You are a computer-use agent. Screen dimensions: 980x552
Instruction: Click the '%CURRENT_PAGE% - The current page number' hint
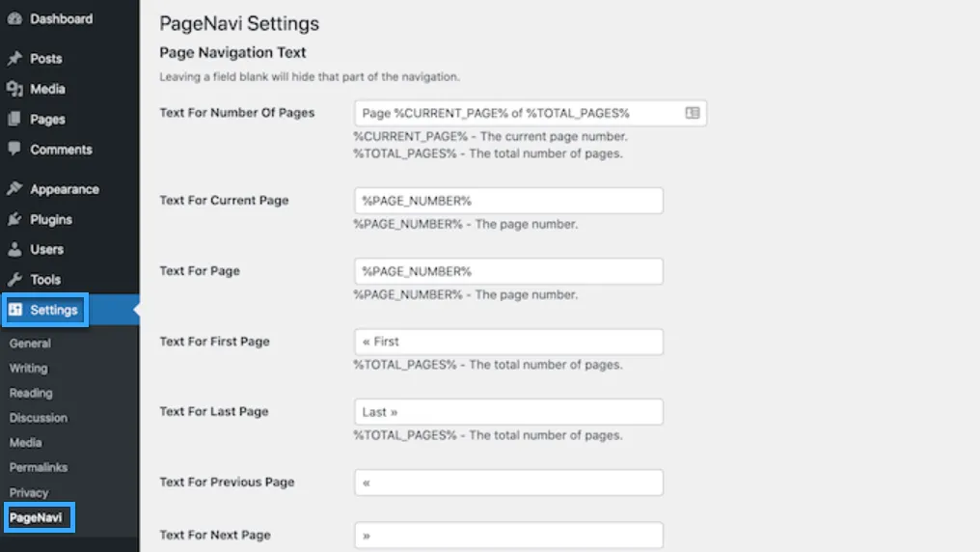coord(490,136)
